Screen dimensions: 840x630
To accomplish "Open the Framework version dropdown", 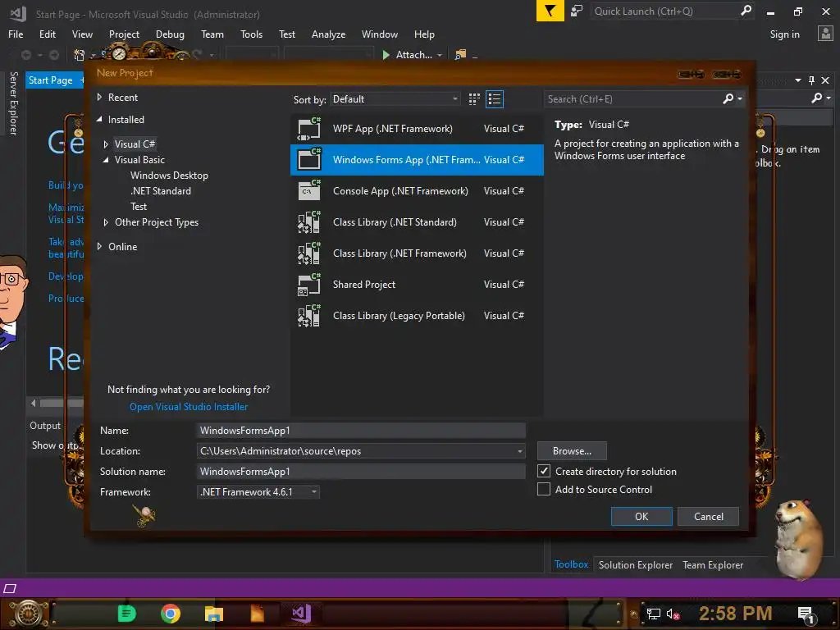I will point(258,492).
